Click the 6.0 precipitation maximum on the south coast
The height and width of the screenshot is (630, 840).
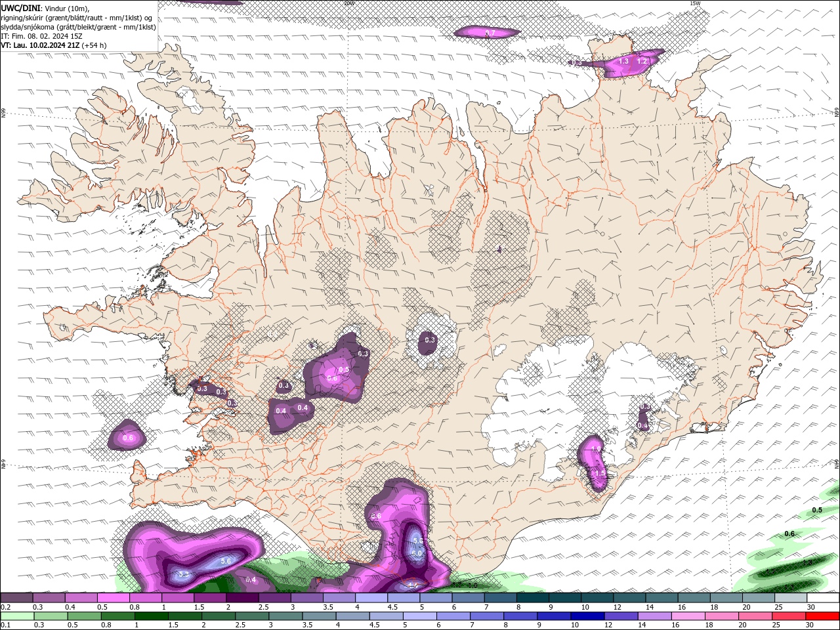[417, 553]
